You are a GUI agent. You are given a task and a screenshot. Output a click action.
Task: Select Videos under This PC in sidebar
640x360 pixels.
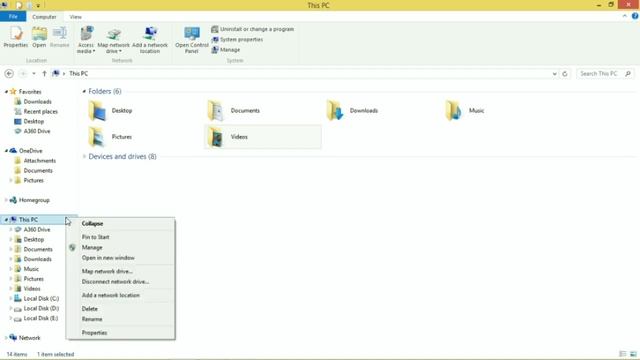pos(32,289)
